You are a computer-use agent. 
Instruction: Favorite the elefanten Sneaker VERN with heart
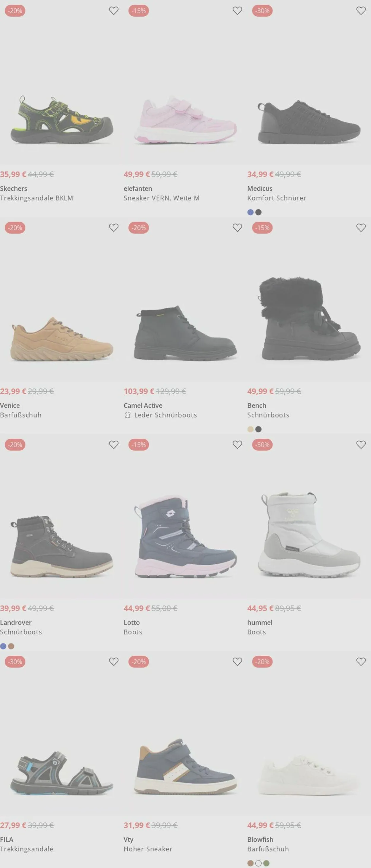(x=237, y=11)
